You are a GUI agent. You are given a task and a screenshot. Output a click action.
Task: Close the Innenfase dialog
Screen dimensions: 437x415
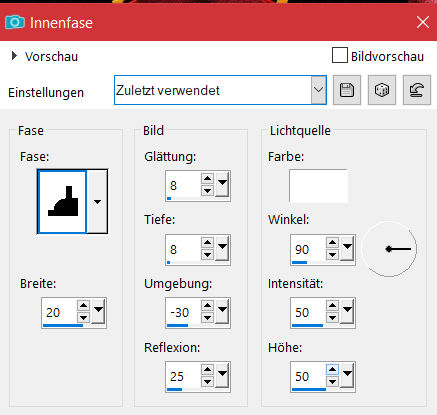coord(423,22)
